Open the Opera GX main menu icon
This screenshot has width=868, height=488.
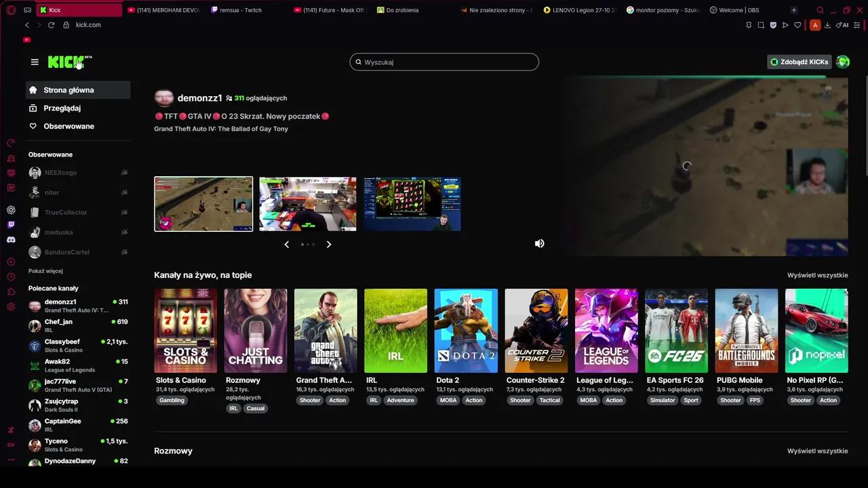[x=11, y=10]
